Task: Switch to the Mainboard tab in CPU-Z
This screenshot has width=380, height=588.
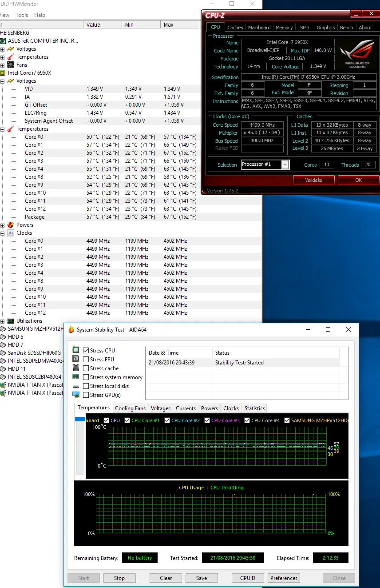Action: [259, 28]
